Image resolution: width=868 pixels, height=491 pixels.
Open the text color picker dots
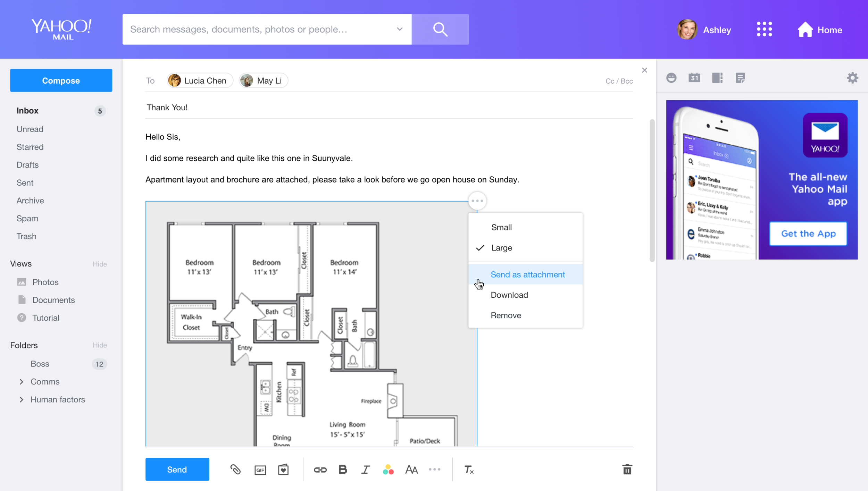(388, 469)
